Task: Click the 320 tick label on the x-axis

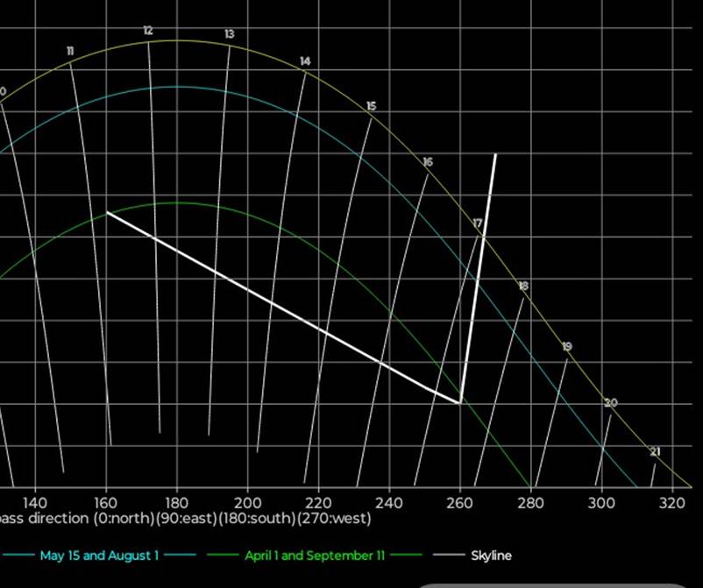Action: [671, 502]
